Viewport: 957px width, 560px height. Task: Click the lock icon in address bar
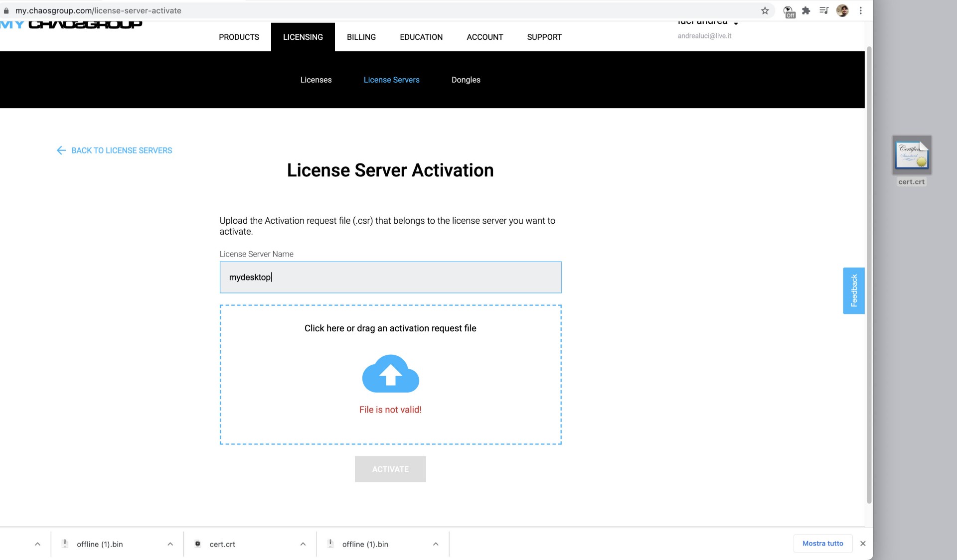pos(6,10)
